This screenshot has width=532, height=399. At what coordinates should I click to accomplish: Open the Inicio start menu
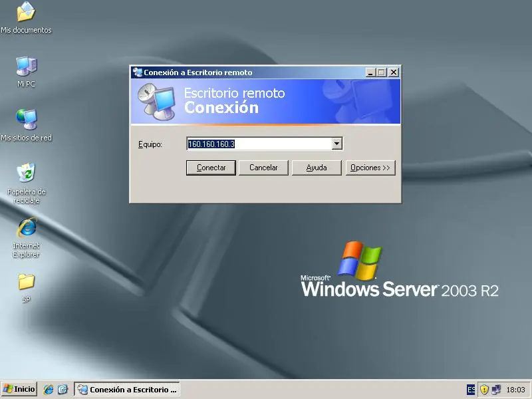point(19,389)
